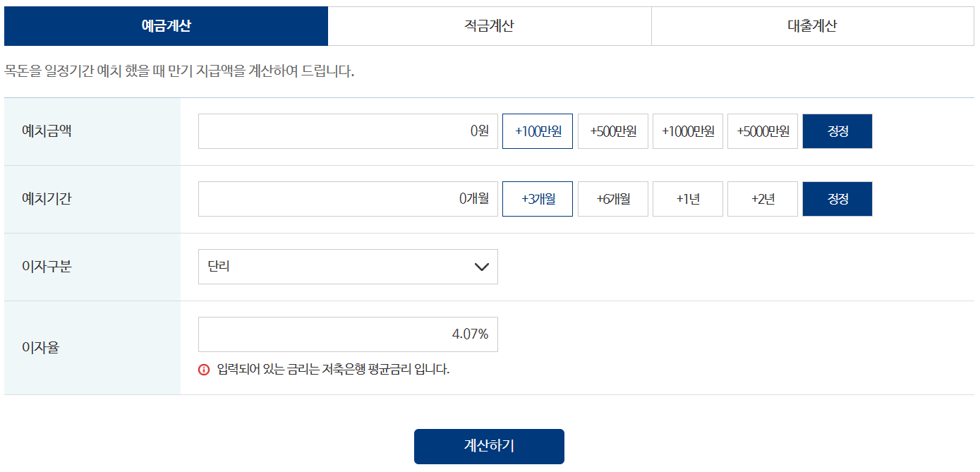The height and width of the screenshot is (472, 980).
Task: Open the 대출계산 tab
Action: [811, 26]
